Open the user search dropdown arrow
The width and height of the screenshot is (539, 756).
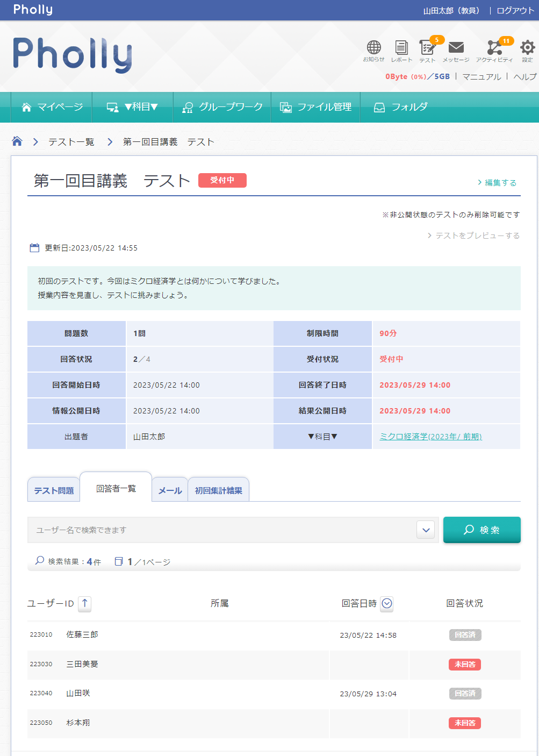tap(426, 530)
